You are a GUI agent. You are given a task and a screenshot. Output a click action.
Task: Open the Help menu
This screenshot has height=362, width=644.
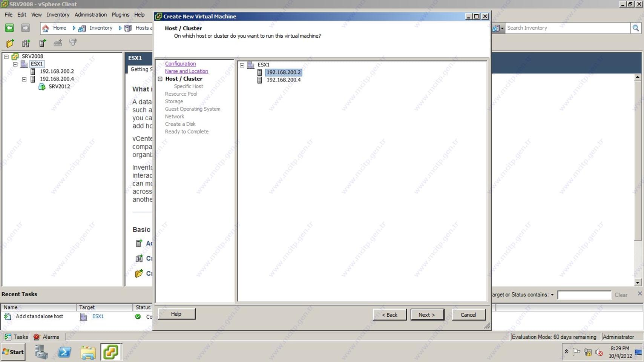[140, 15]
